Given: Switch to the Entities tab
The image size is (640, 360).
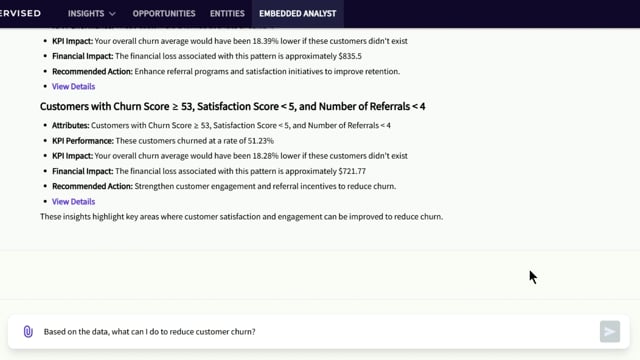Looking at the screenshot, I should coord(227,13).
